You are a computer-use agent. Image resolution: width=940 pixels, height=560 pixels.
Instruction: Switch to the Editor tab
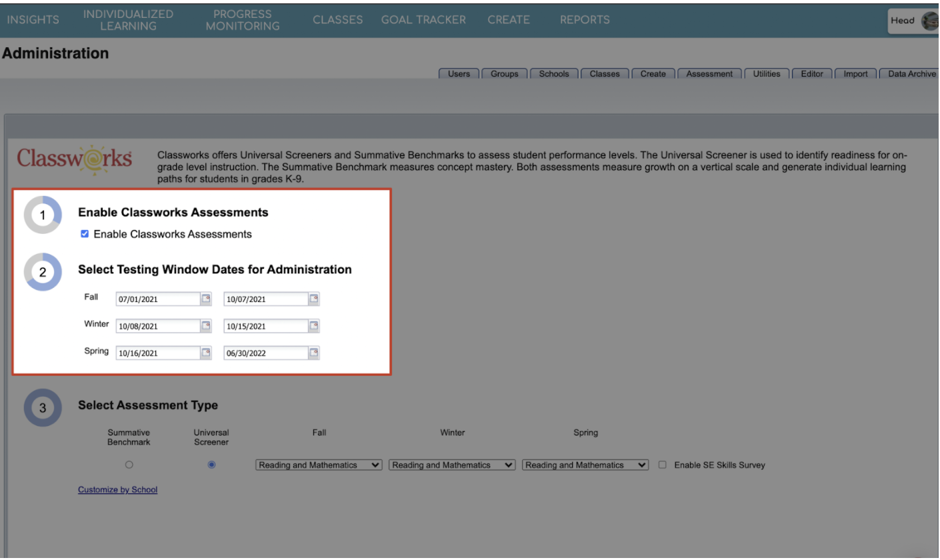tap(812, 74)
